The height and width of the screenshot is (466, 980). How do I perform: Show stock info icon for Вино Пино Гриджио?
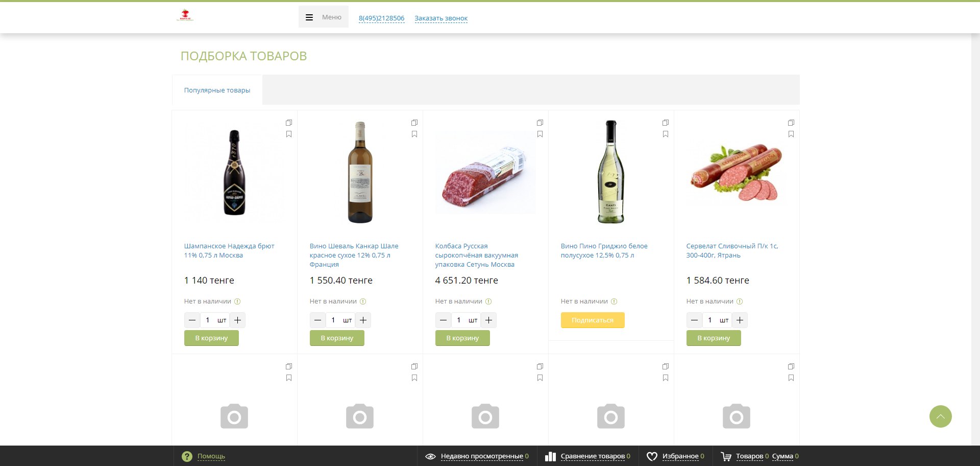tap(614, 301)
